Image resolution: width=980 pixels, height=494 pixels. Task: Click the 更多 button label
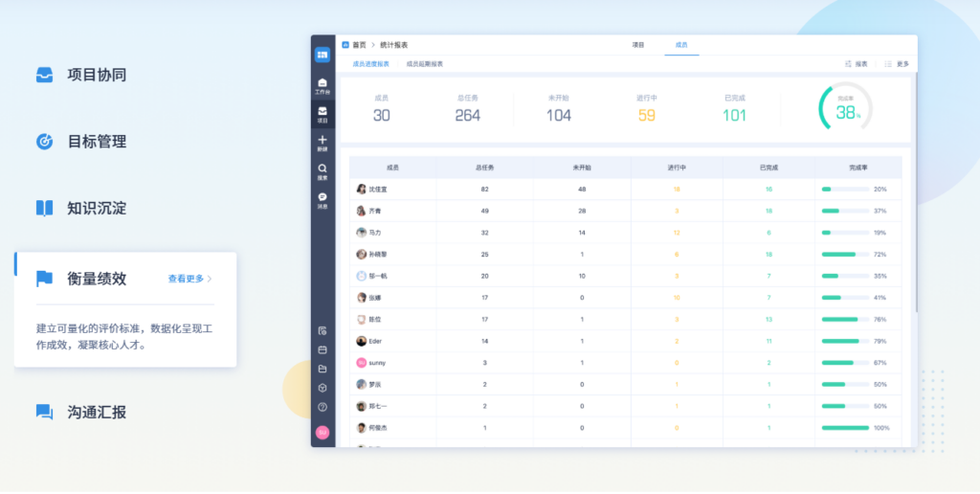[x=902, y=64]
